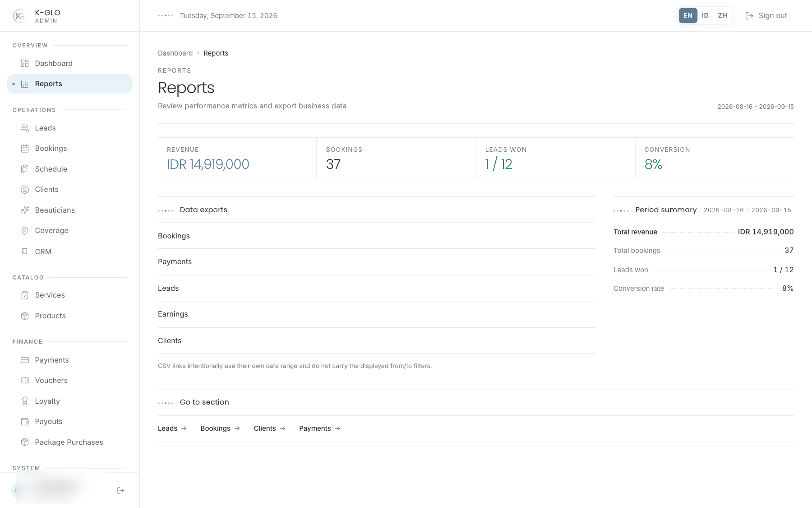The width and height of the screenshot is (812, 508).
Task: Click the Coverage map pin icon
Action: click(25, 231)
